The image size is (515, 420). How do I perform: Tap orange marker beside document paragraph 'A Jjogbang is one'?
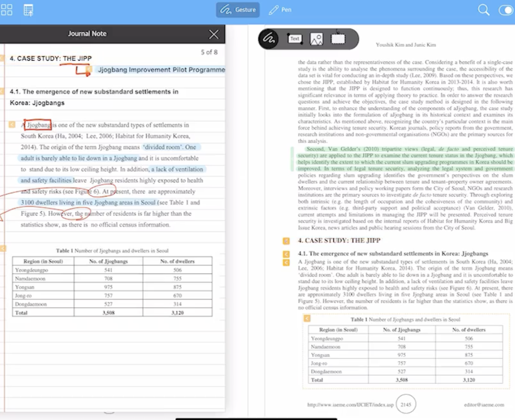(286, 262)
